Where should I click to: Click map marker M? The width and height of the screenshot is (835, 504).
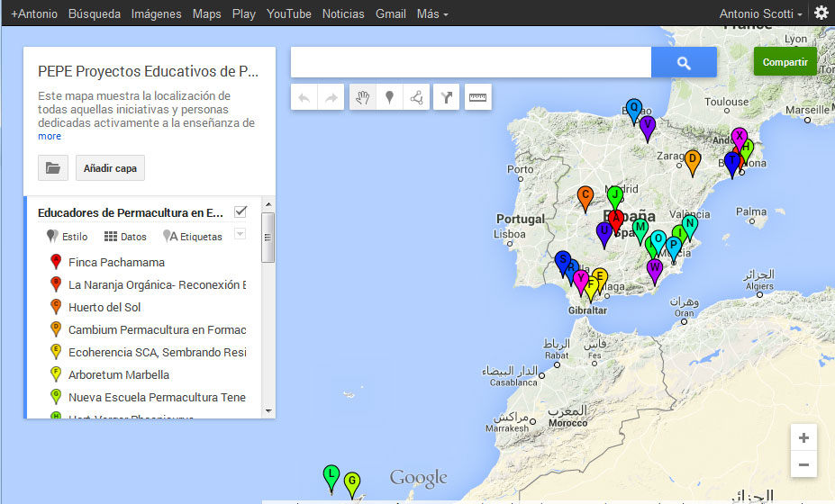click(x=640, y=230)
